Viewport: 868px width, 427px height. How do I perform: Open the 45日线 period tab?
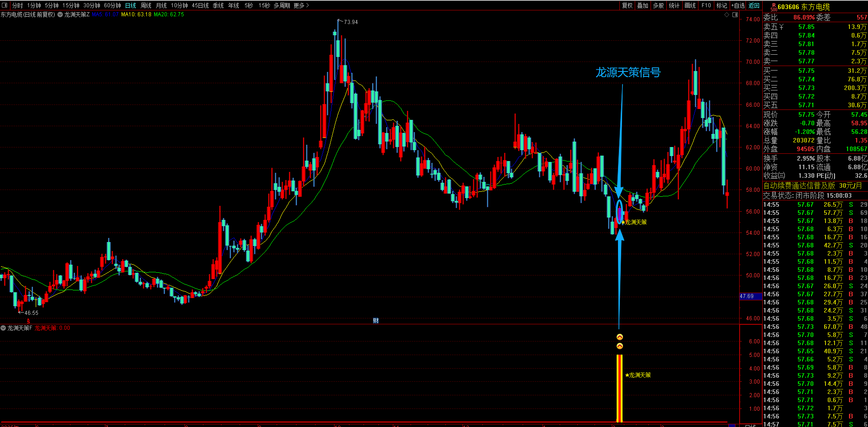200,5
